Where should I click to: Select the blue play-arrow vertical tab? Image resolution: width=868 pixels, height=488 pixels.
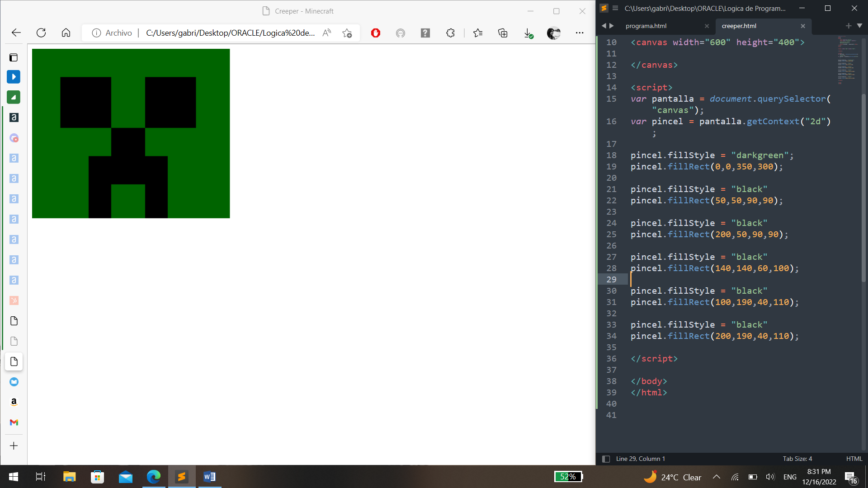pos(14,77)
